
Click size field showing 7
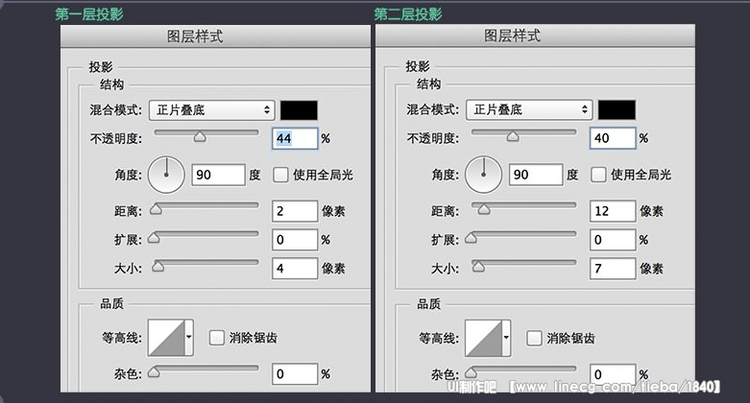click(x=613, y=268)
